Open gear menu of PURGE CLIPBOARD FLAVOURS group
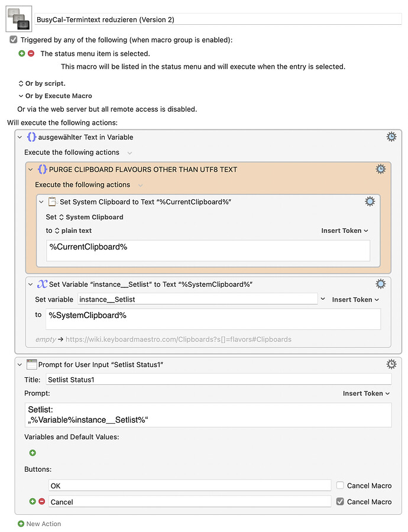408x532 pixels. (x=381, y=169)
